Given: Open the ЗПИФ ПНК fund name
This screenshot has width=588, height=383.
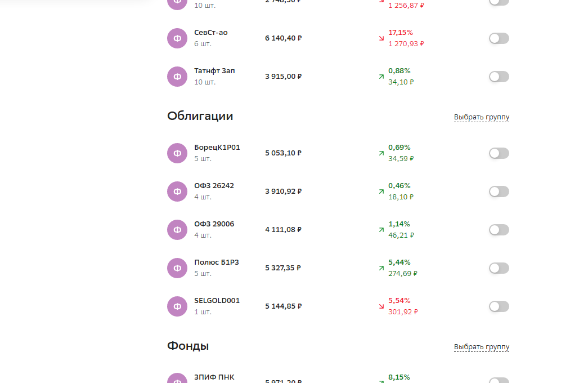Looking at the screenshot, I should 214,377.
